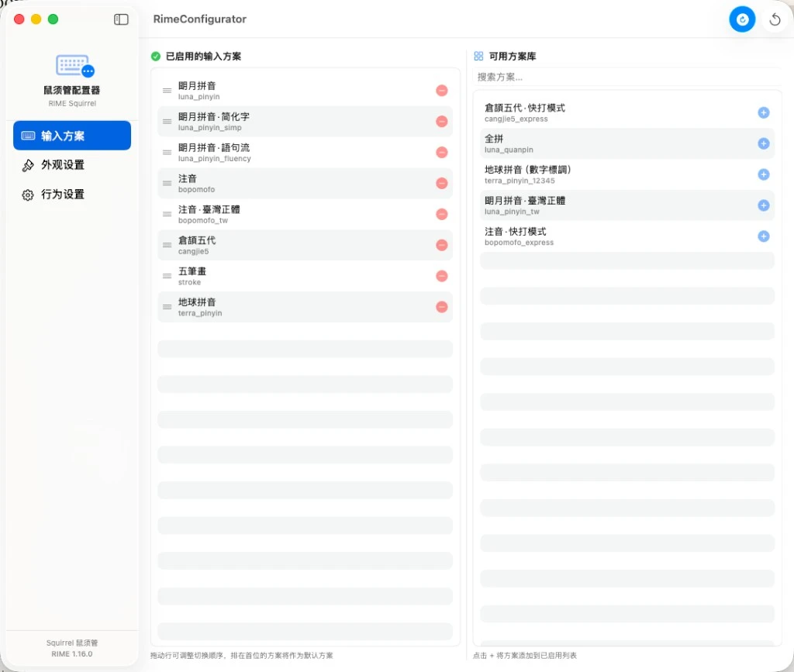The height and width of the screenshot is (672, 794).
Task: Select the 注音·快打模式 row
Action: tap(627, 236)
